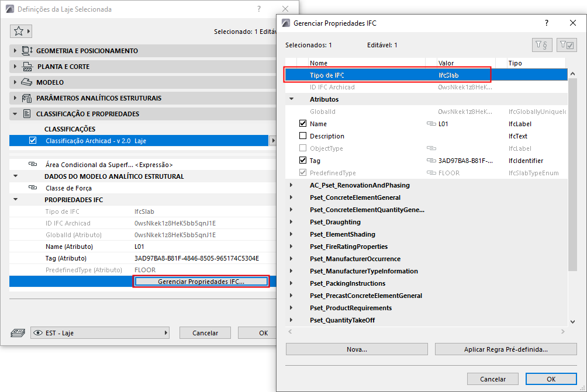The image size is (587, 392).
Task: Toggle the filter by scheme button
Action: click(x=542, y=45)
